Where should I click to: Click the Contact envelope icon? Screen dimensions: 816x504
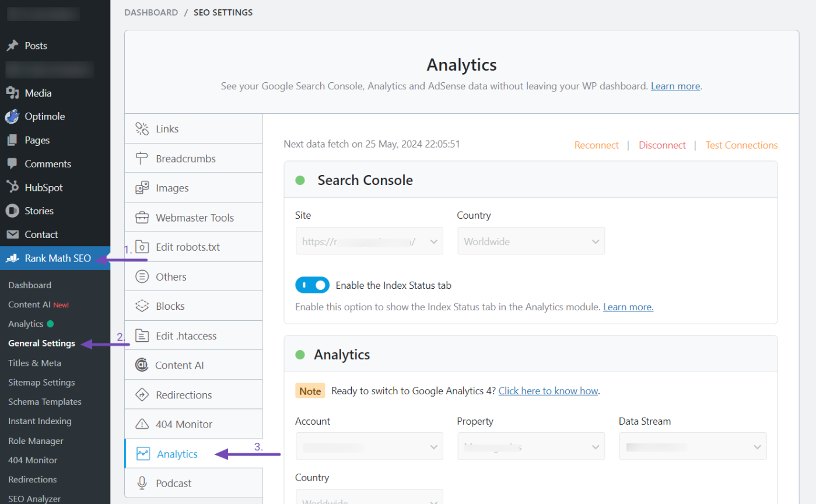click(x=12, y=235)
